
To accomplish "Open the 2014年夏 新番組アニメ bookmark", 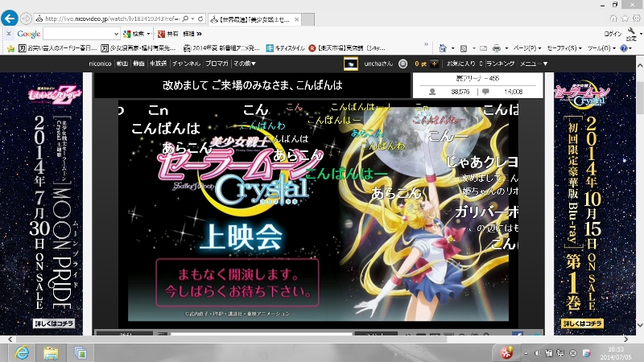I will click(222, 48).
